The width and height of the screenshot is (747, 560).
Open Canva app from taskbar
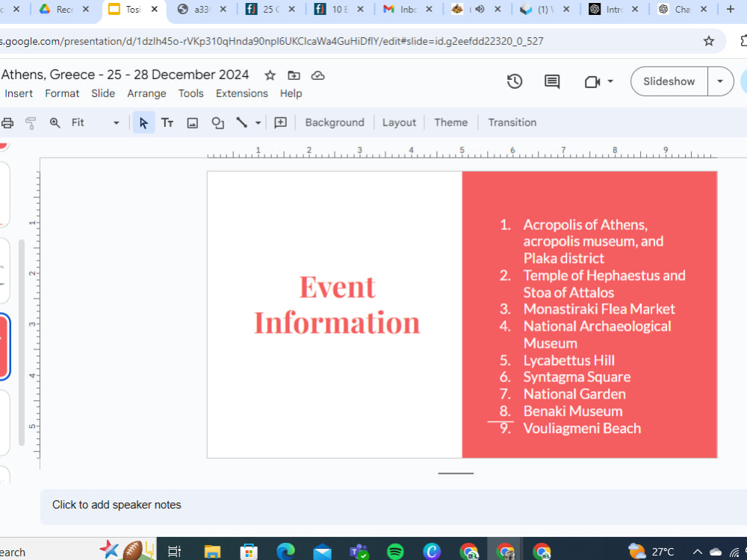(x=432, y=552)
